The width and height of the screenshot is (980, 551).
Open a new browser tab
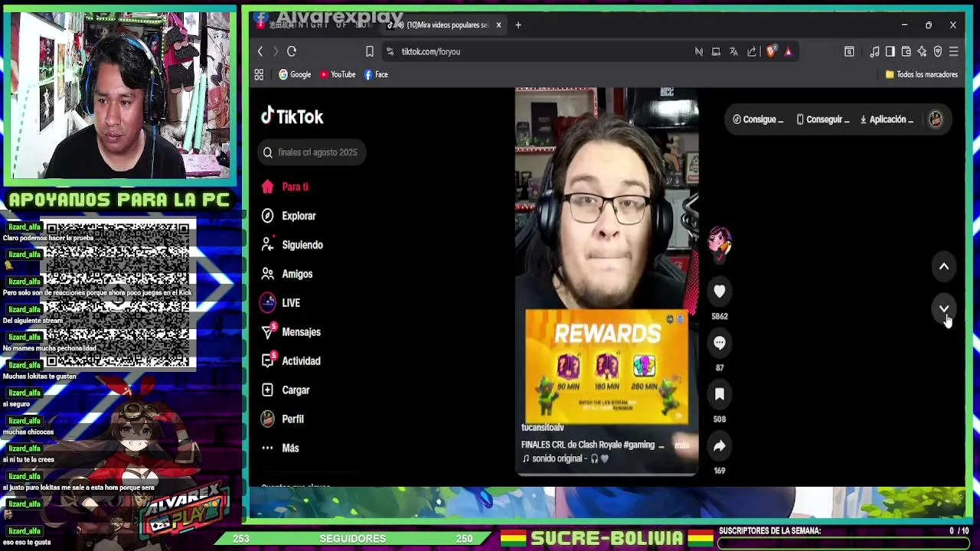pos(518,25)
